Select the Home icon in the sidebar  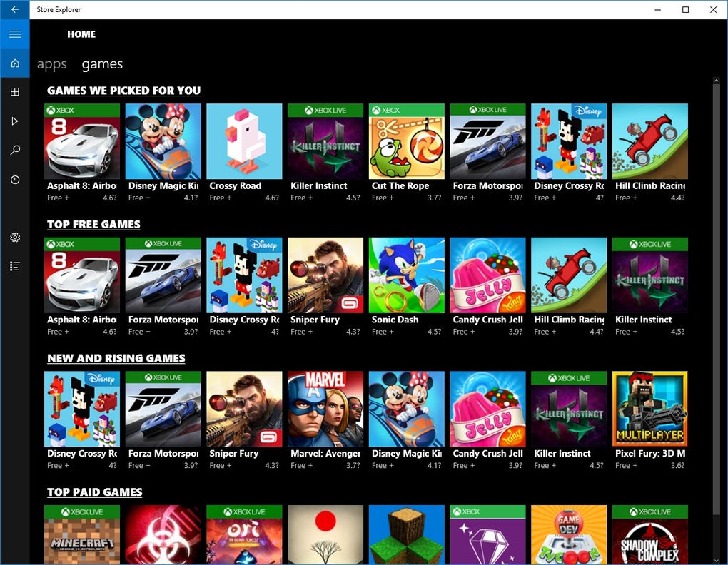[x=14, y=63]
